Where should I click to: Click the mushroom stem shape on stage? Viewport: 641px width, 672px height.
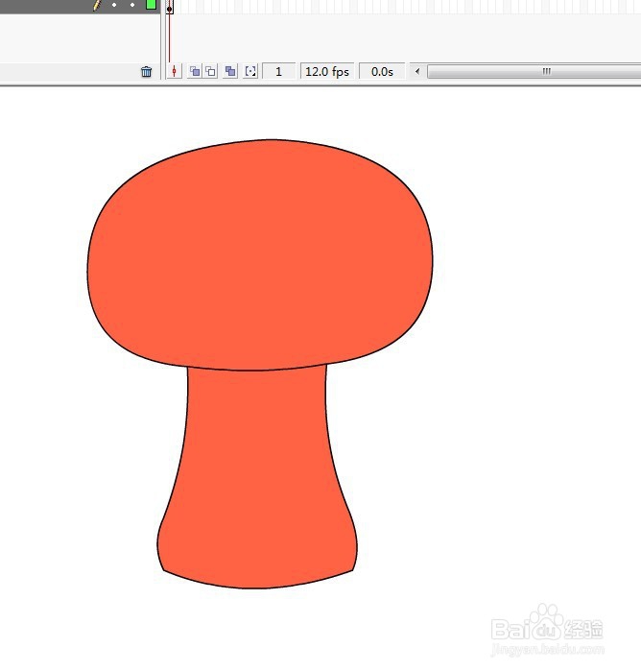(257, 478)
